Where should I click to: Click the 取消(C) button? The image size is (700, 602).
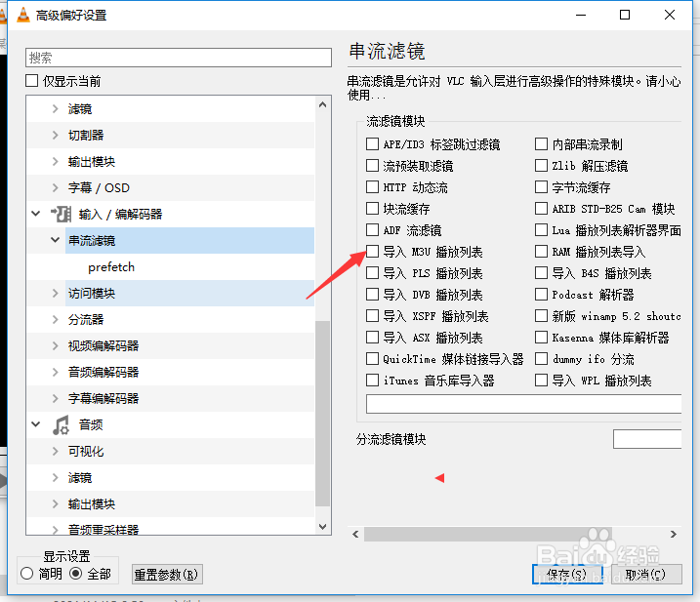point(646,575)
